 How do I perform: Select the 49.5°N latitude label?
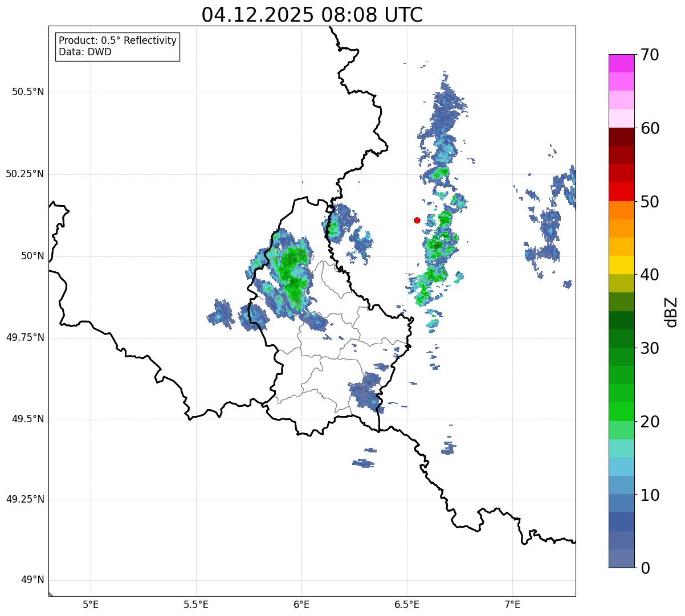[28, 419]
